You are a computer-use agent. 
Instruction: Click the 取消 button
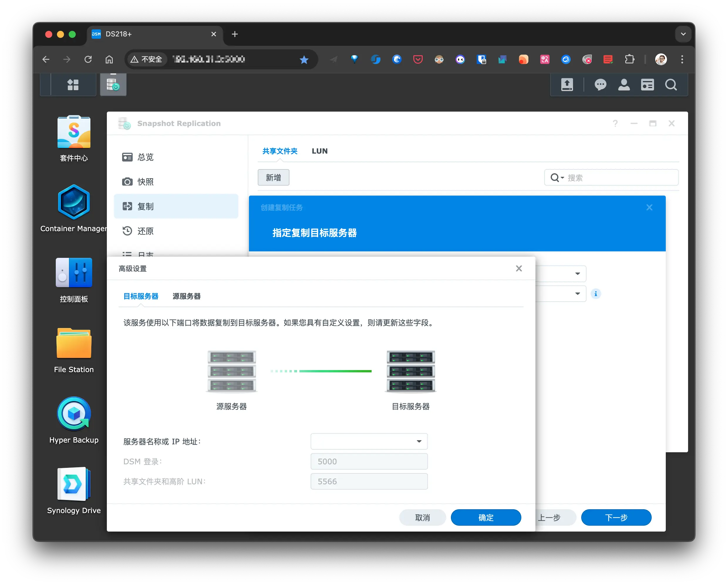point(422,517)
